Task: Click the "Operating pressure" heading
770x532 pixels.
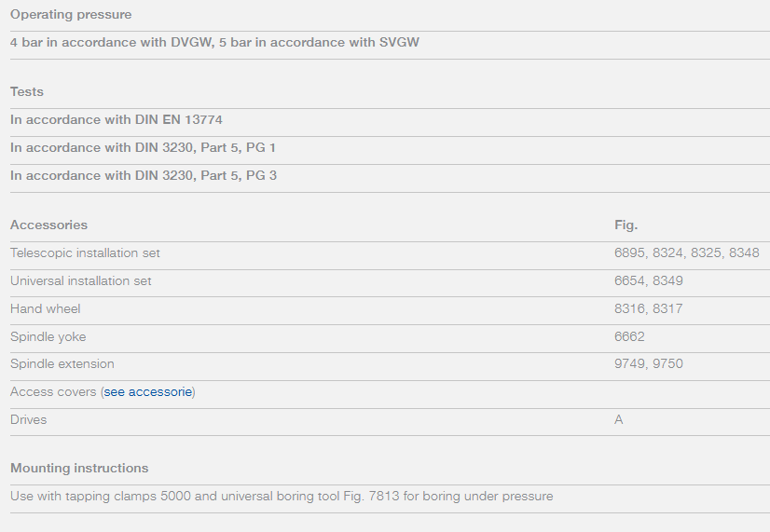Action: 71,15
